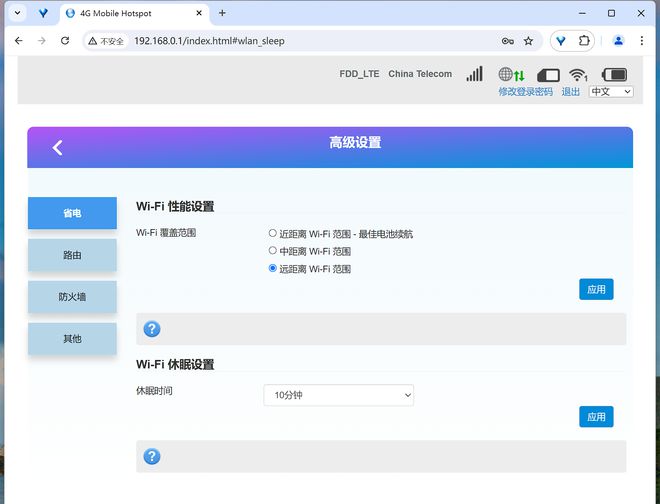The width and height of the screenshot is (660, 504).
Task: Open the 休眠时间 dropdown showing 10分钟
Action: click(338, 395)
